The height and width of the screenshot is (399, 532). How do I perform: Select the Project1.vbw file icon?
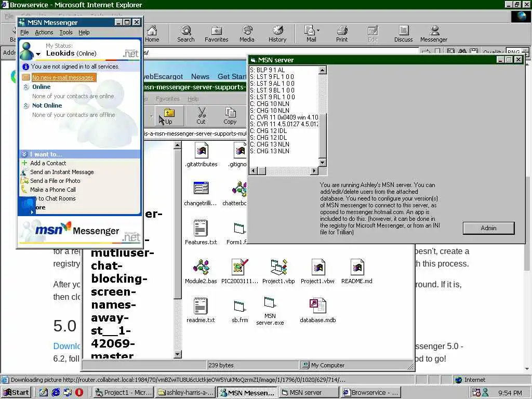pyautogui.click(x=317, y=272)
